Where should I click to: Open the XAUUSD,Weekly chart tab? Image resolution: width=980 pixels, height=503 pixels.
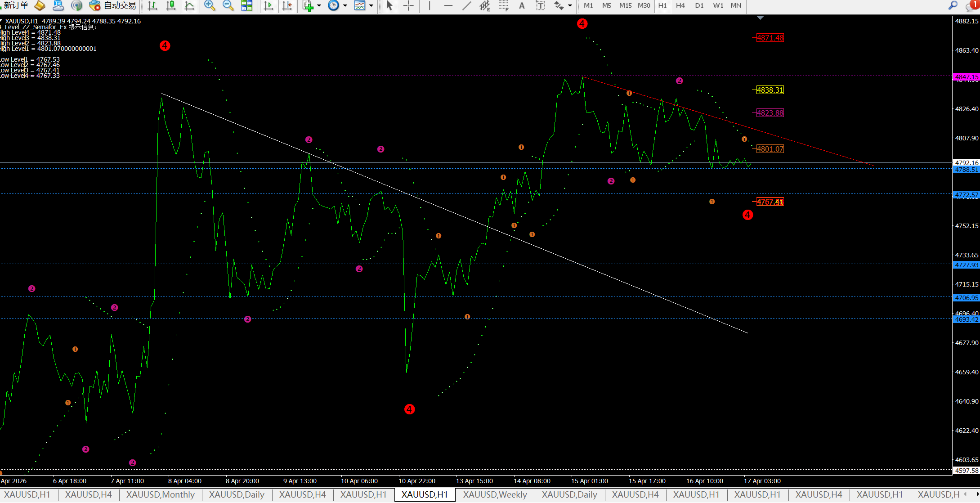[x=495, y=494]
